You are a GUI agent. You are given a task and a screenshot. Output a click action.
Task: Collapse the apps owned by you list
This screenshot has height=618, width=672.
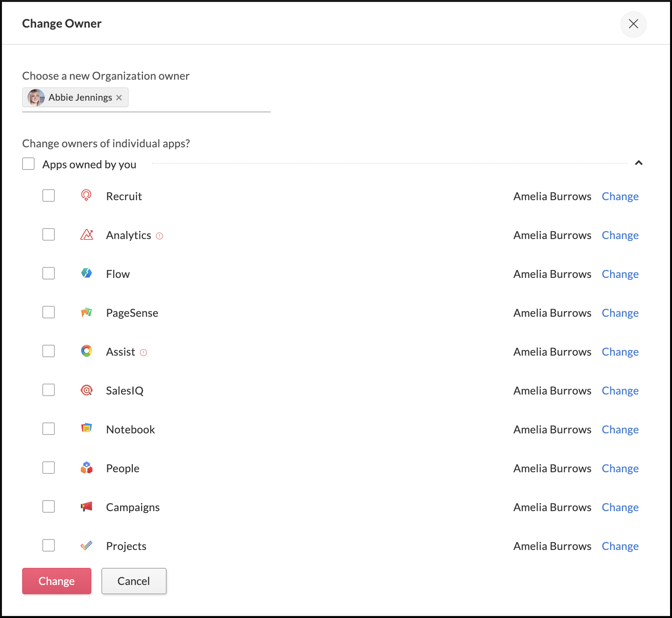point(639,163)
